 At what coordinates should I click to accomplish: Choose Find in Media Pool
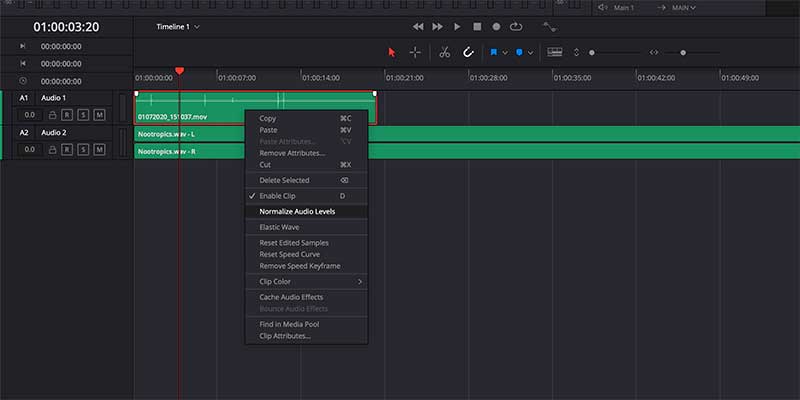click(x=306, y=324)
